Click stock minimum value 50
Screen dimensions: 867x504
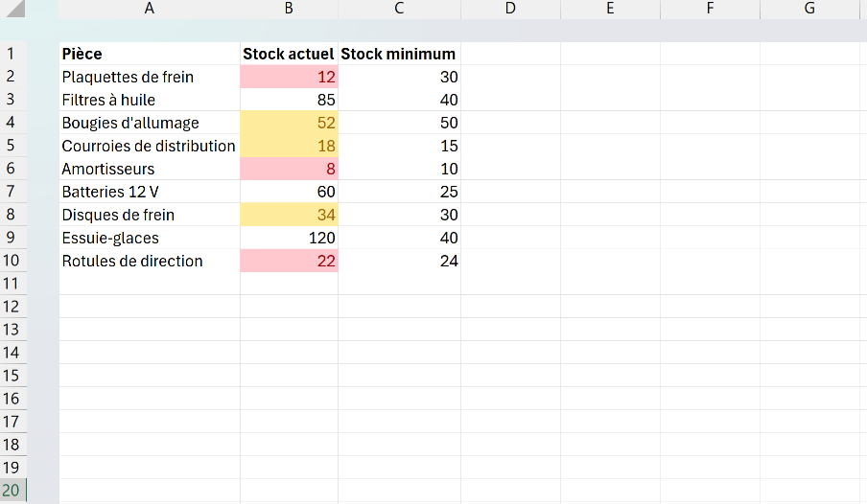tap(399, 123)
